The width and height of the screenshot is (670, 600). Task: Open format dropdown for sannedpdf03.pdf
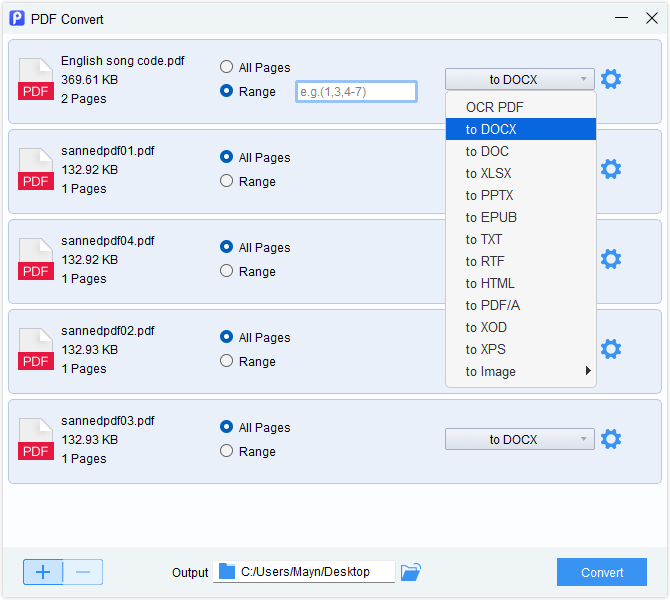click(x=519, y=439)
